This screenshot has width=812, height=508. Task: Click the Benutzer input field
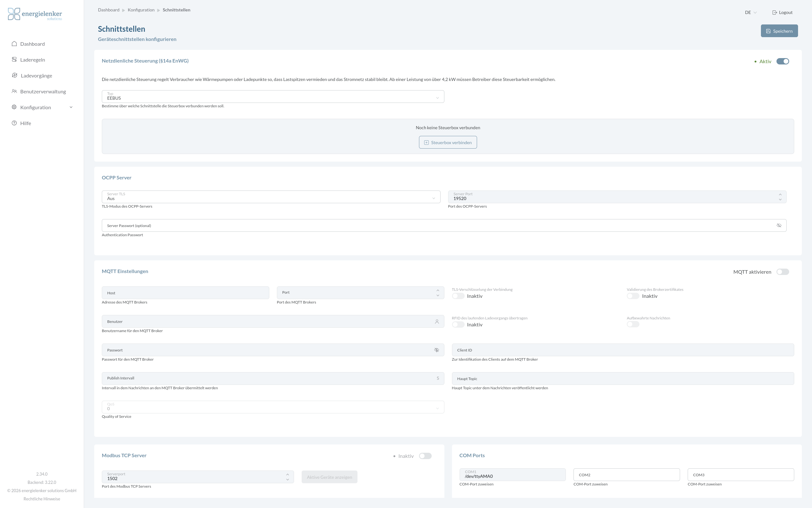(x=273, y=321)
